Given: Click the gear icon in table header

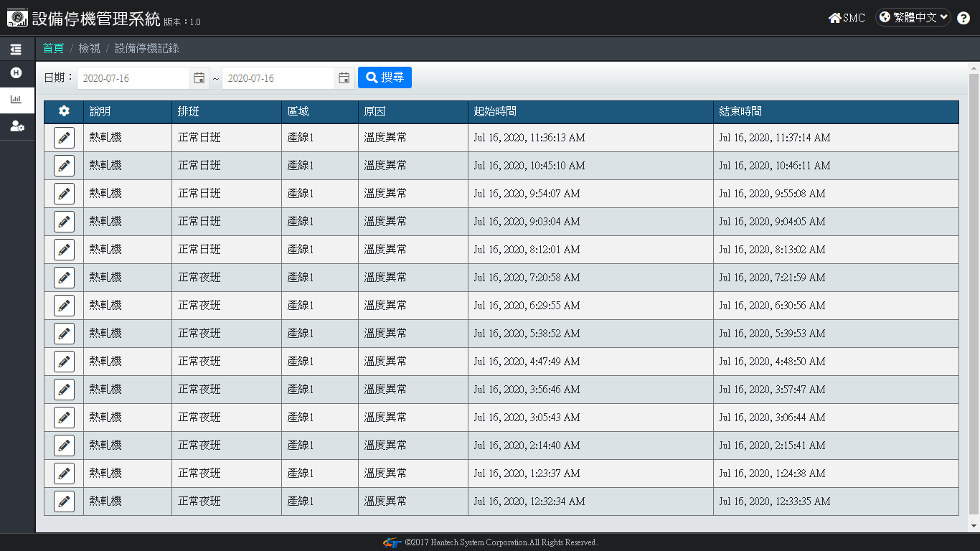Looking at the screenshot, I should [x=64, y=111].
